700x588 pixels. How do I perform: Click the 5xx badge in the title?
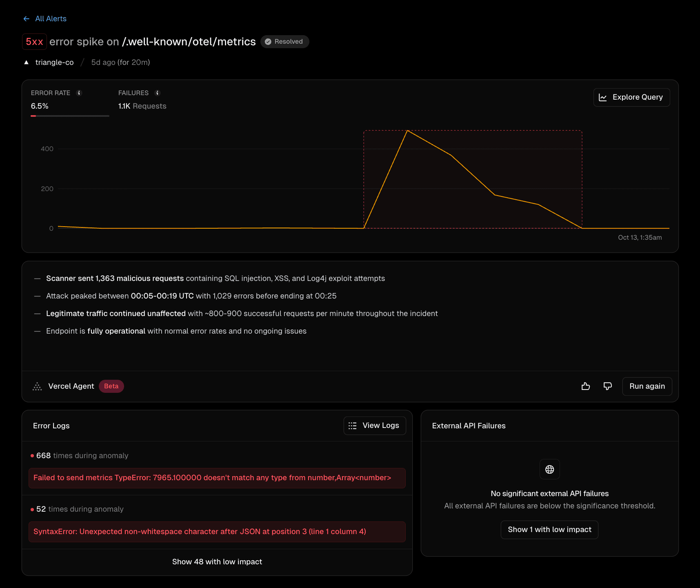[34, 41]
